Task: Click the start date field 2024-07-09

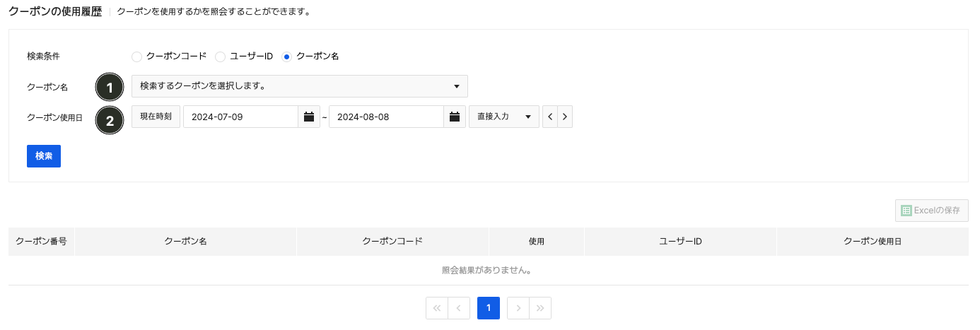Action: coord(240,117)
